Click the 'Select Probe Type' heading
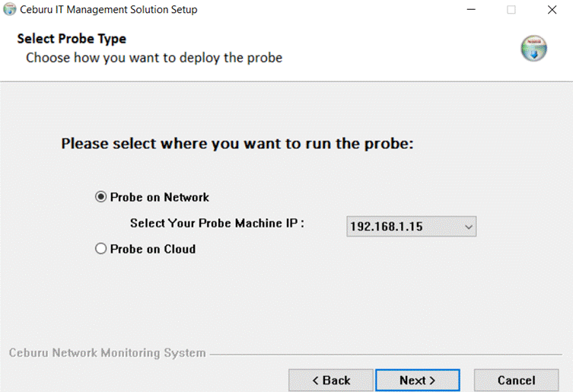Screen dimensions: 573x392 [x=72, y=39]
